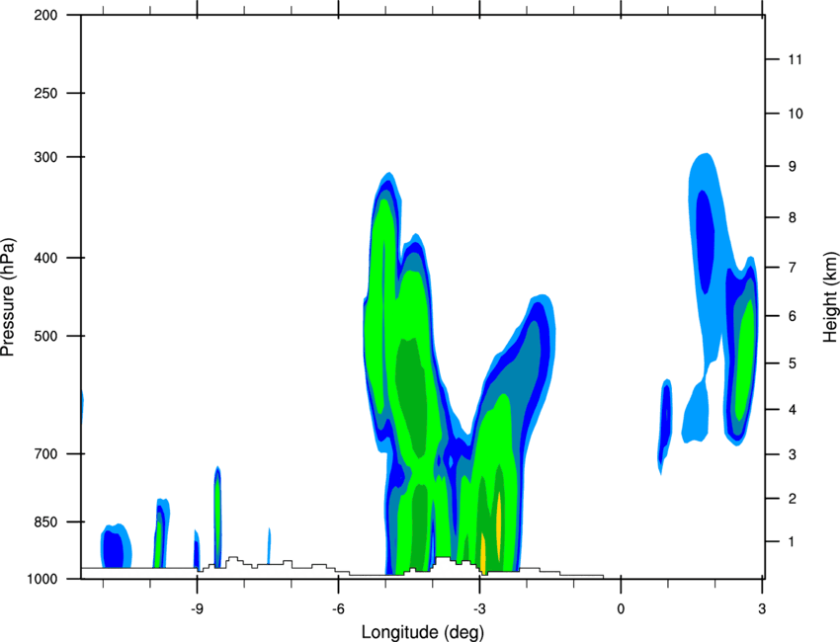Select the 300 pressure tick label
This screenshot has width=840, height=642.
point(45,157)
